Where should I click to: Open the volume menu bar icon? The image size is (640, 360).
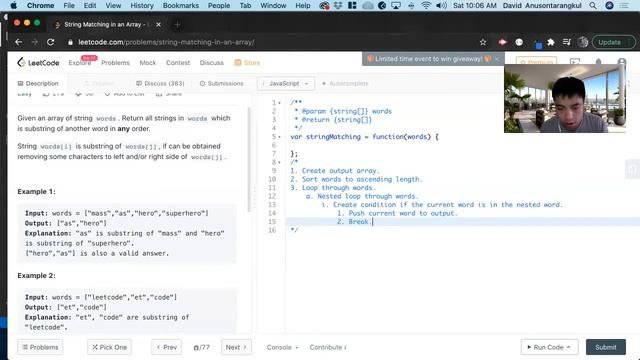pyautogui.click(x=441, y=5)
